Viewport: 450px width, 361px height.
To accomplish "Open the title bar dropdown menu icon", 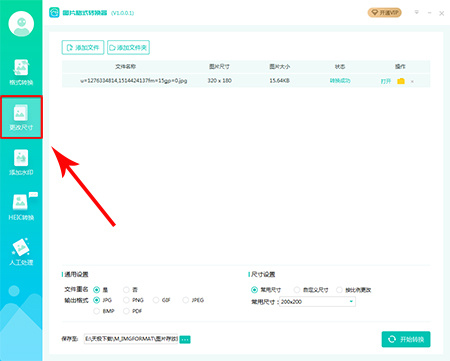I will (x=416, y=13).
